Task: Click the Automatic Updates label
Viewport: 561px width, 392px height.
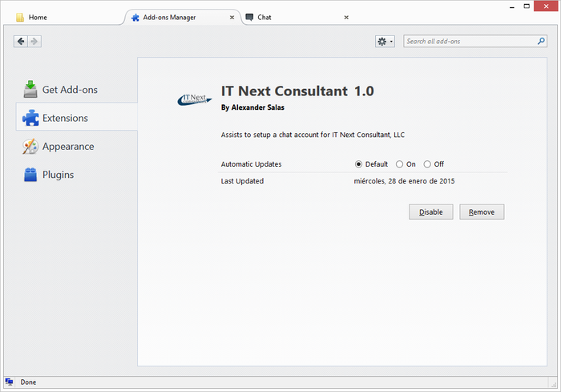Action: (251, 164)
